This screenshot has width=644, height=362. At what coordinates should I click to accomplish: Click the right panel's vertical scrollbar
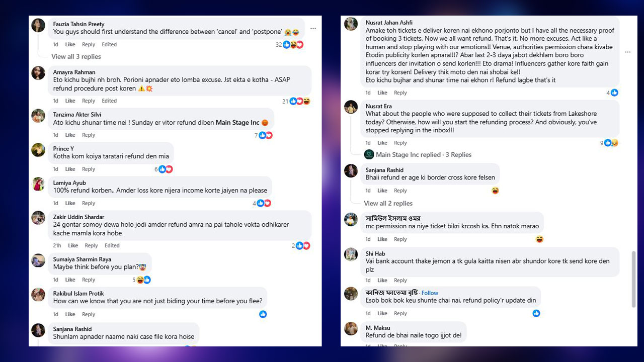coord(633,279)
